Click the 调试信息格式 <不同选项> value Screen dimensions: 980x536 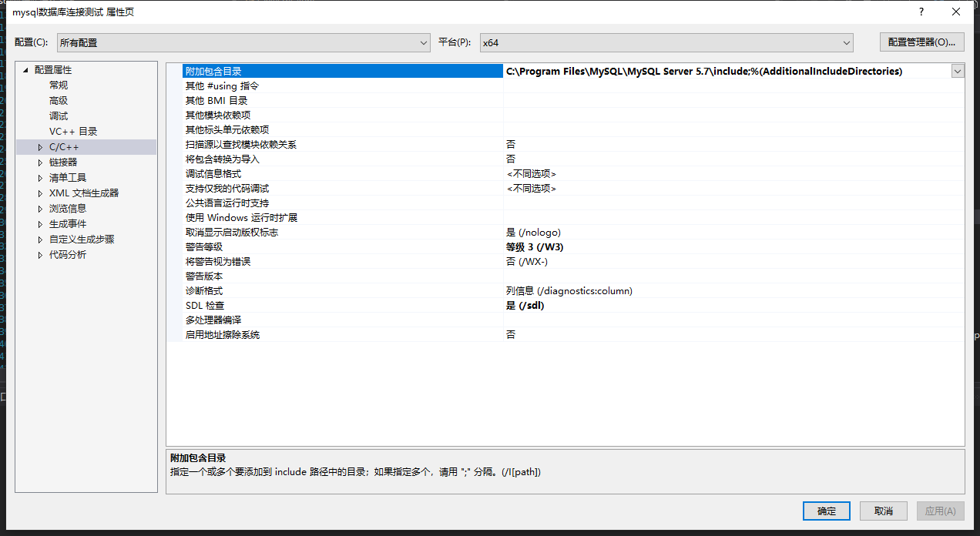coord(532,174)
